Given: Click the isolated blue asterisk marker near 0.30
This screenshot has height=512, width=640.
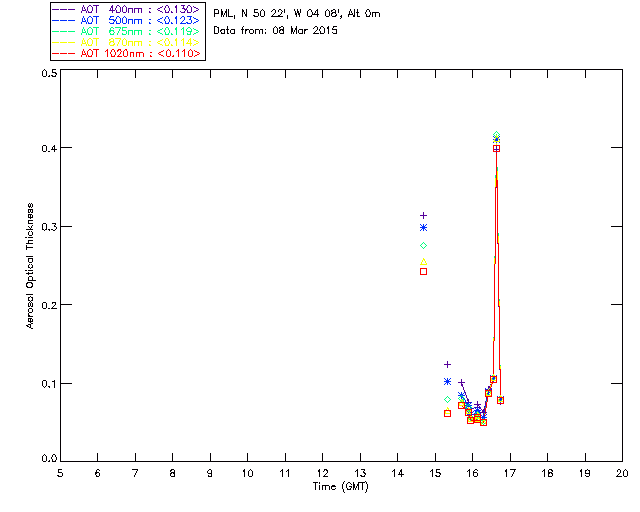Looking at the screenshot, I should (424, 227).
